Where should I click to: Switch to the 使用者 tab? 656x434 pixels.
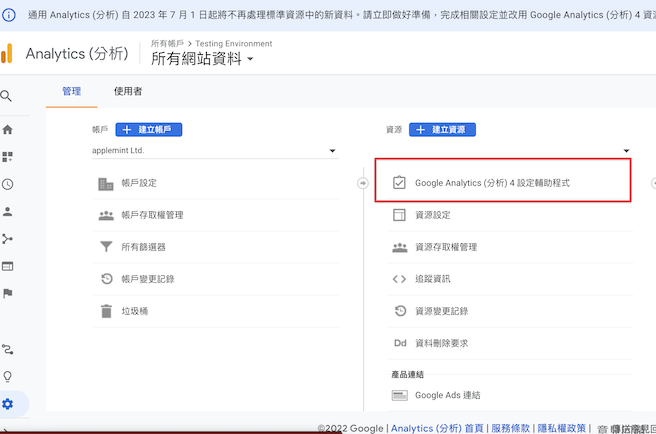coord(128,91)
